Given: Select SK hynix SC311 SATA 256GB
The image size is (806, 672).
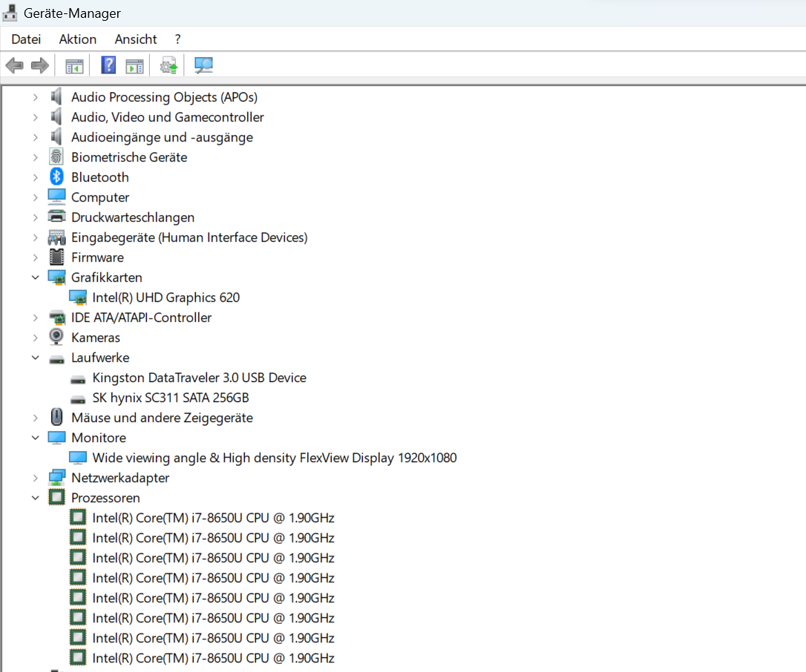Looking at the screenshot, I should (x=170, y=397).
